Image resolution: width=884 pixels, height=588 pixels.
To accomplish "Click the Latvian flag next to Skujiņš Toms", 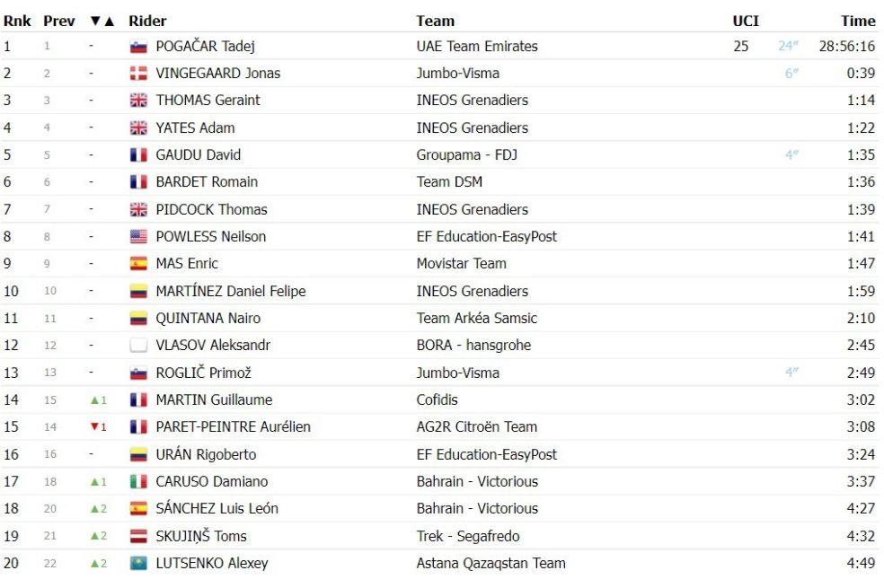I will (x=138, y=536).
